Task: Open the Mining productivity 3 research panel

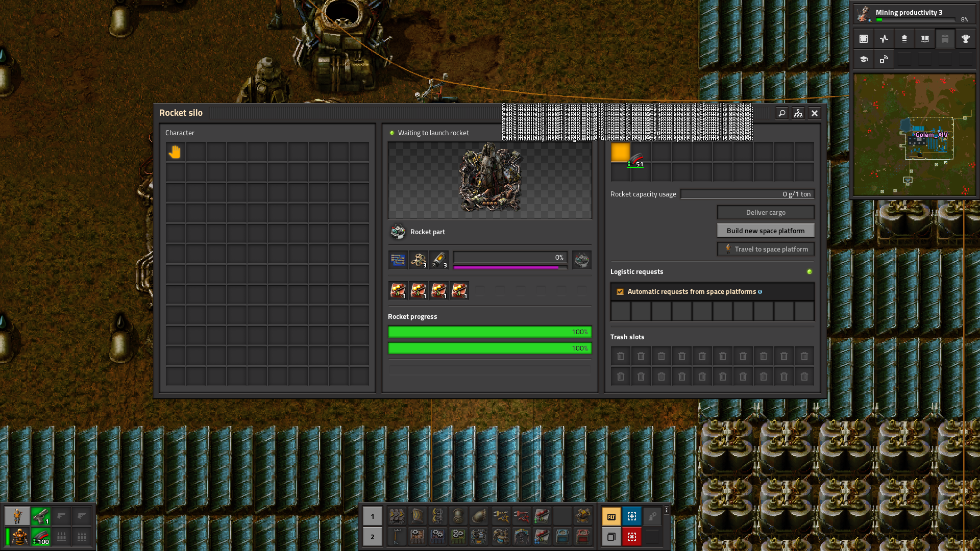Action: click(914, 14)
